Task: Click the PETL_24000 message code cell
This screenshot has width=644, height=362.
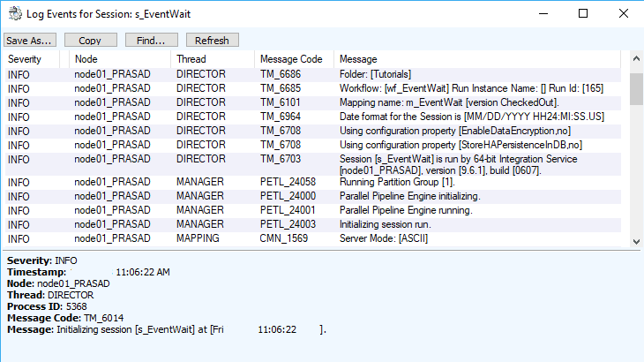Action: click(x=288, y=196)
